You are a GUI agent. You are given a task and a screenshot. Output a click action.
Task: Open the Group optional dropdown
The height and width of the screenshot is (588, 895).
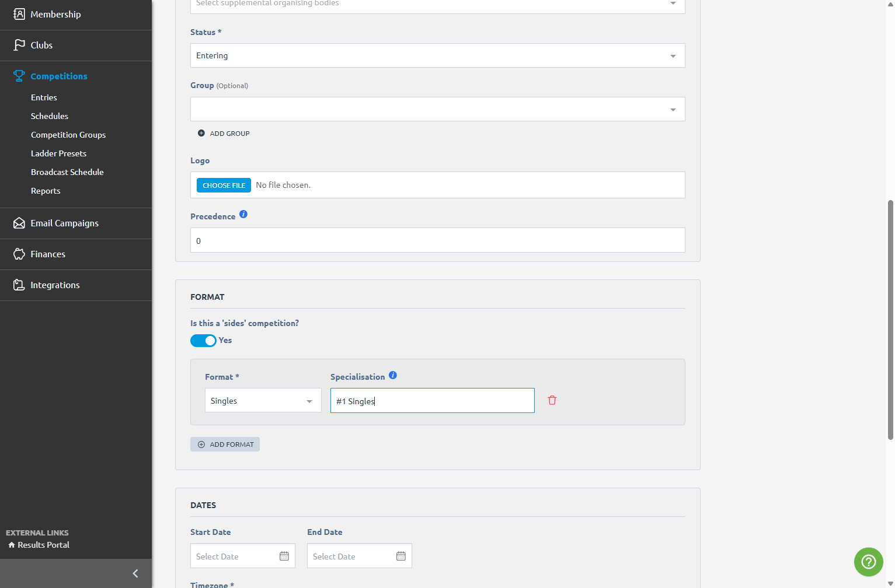438,109
